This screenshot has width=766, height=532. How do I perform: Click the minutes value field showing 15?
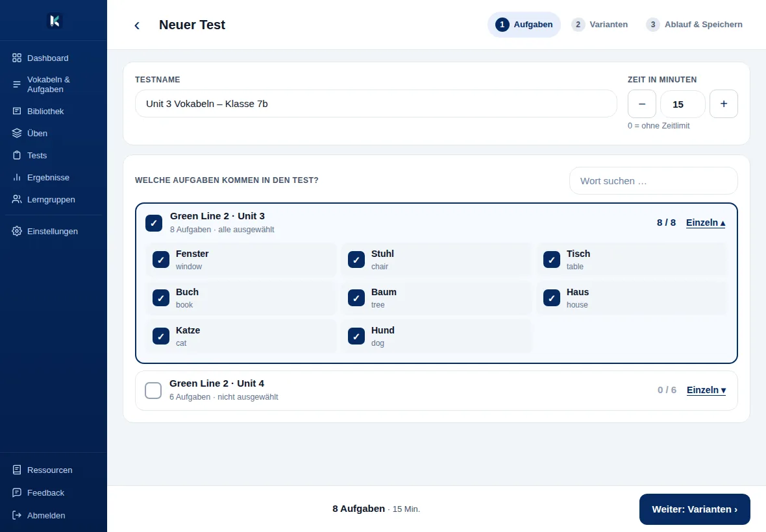click(x=682, y=104)
